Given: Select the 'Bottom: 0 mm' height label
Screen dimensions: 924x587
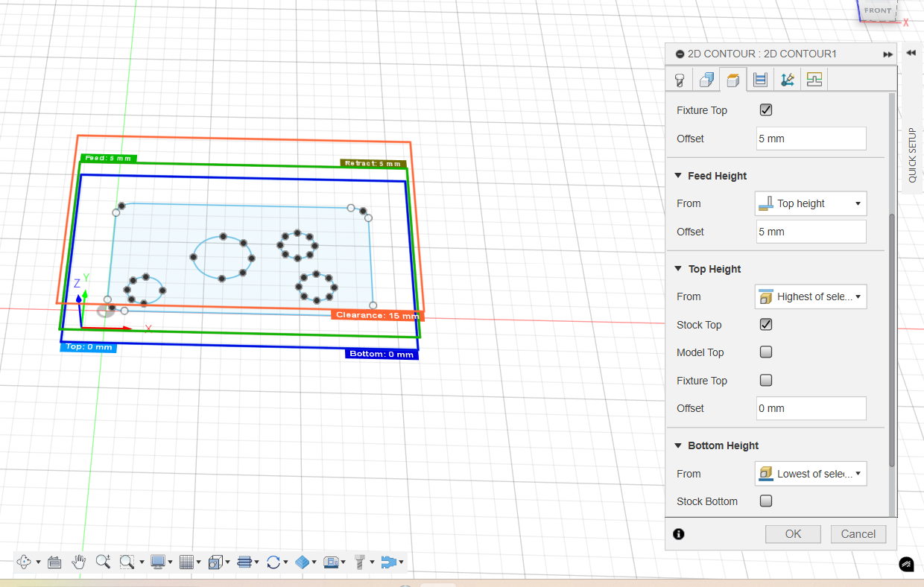Looking at the screenshot, I should [x=382, y=354].
